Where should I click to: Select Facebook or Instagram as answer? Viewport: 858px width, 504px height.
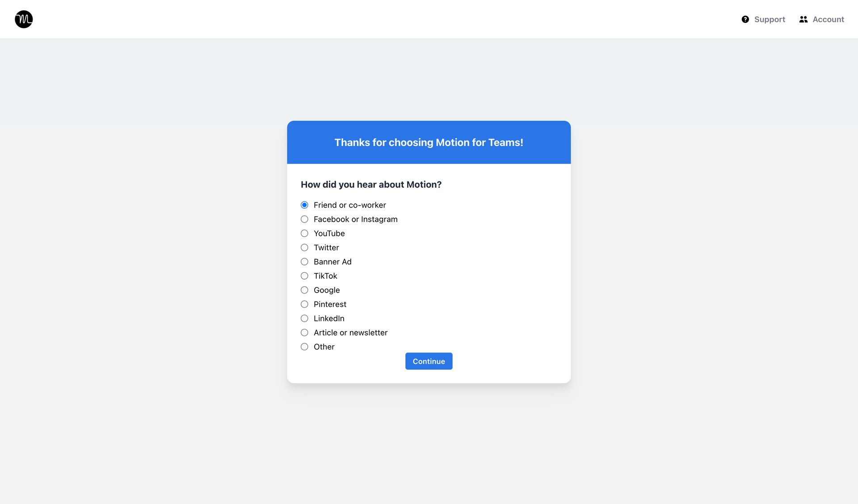304,219
